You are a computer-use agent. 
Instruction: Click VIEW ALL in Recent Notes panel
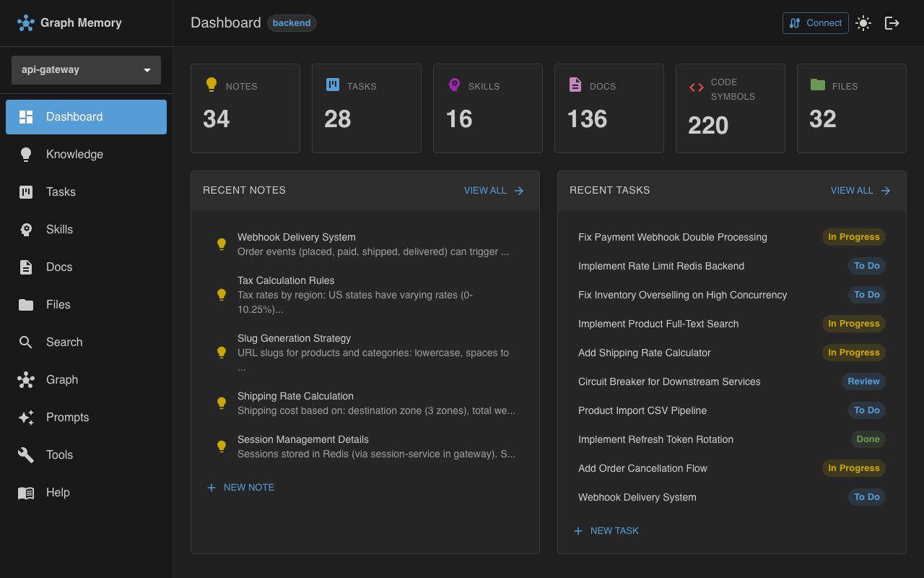(494, 190)
